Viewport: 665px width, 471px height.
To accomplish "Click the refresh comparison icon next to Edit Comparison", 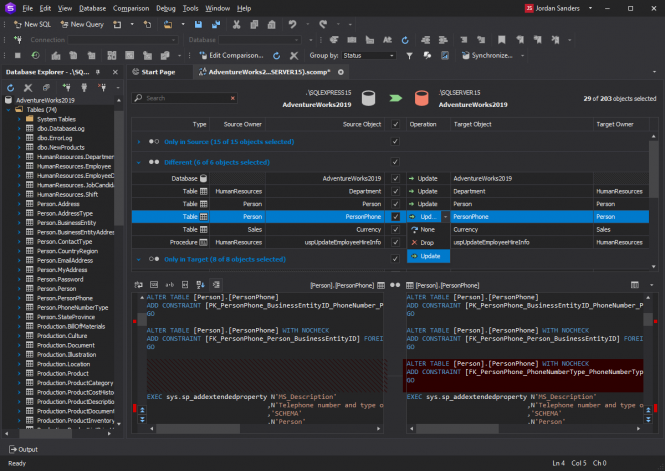I will click(x=277, y=56).
